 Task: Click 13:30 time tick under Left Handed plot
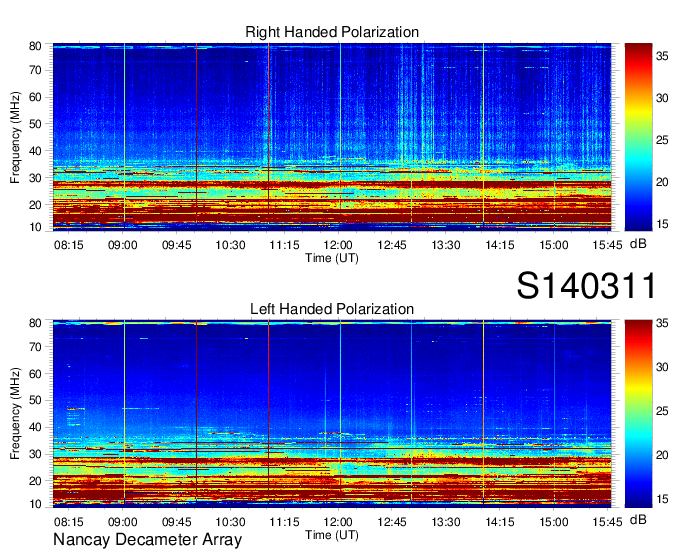coord(446,522)
